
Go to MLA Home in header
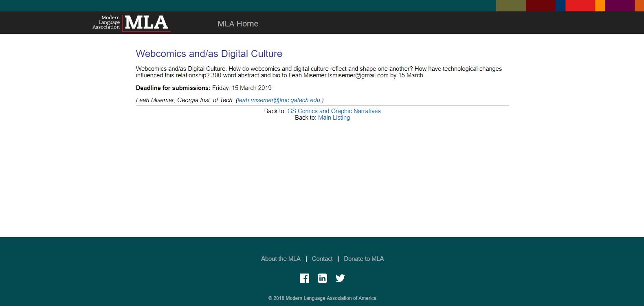[x=238, y=24]
